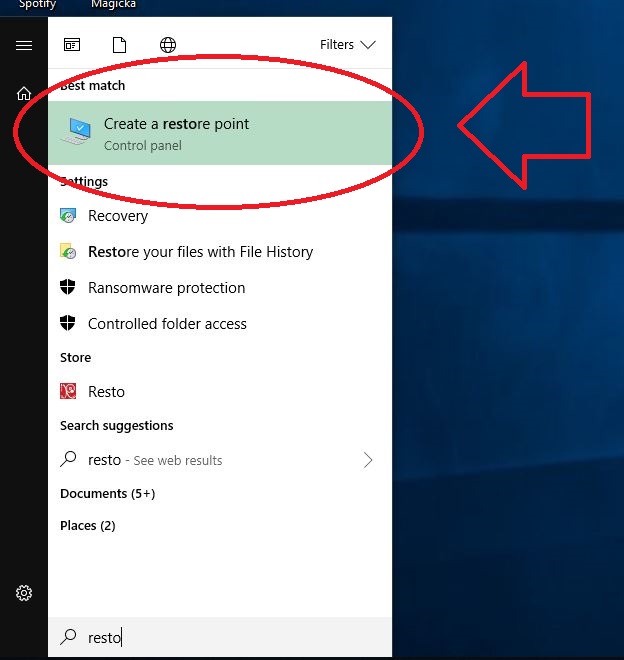Open the Recovery settings result
The height and width of the screenshot is (660, 624).
118,216
